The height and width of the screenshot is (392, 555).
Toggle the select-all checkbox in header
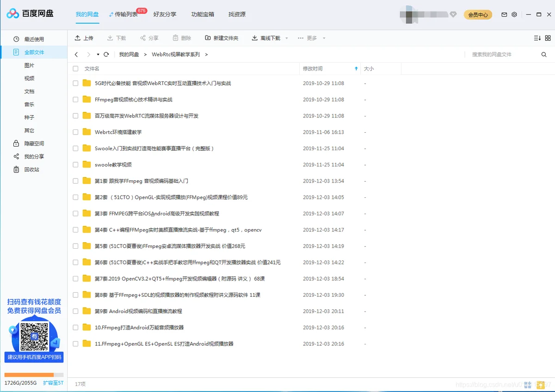point(76,69)
